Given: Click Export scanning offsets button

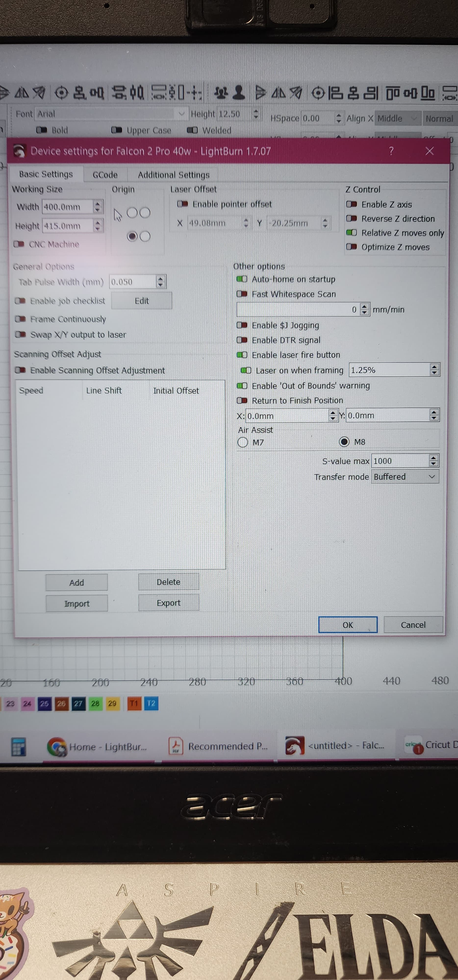Looking at the screenshot, I should tap(169, 603).
